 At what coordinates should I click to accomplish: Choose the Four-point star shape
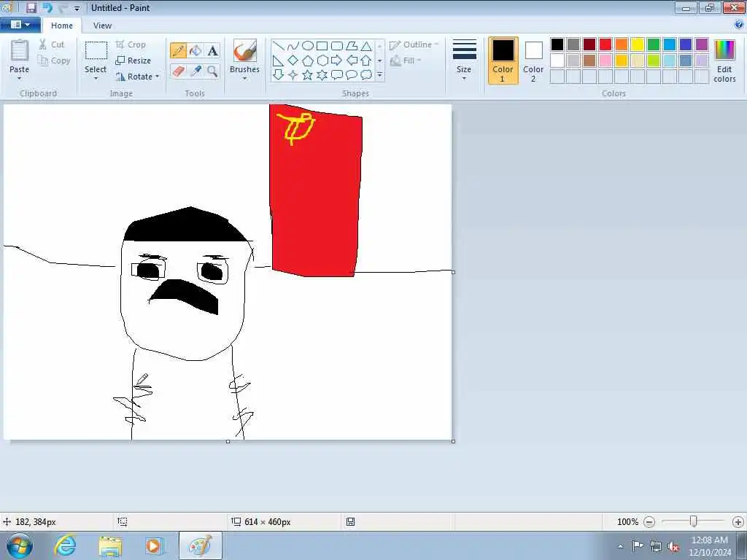coord(293,75)
